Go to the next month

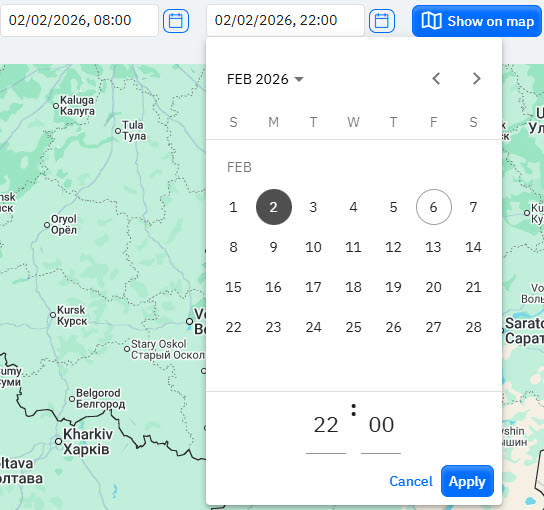[477, 79]
